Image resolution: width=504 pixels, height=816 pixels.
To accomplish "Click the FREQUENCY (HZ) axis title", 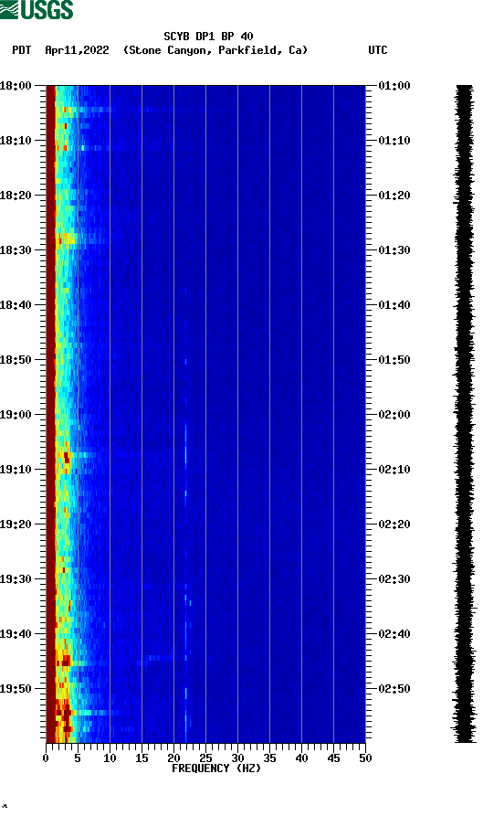I will 216,768.
